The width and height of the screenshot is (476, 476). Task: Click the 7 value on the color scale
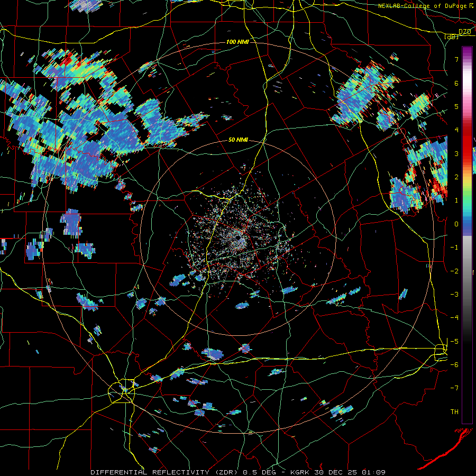(456, 59)
